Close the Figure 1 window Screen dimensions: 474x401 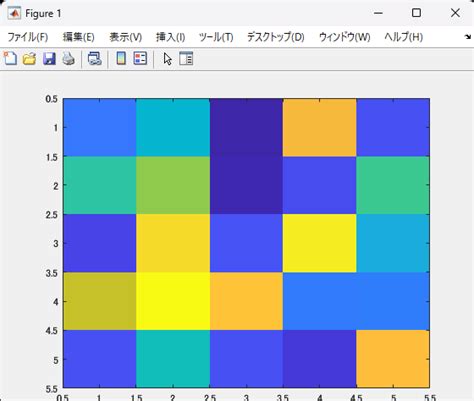click(x=455, y=13)
